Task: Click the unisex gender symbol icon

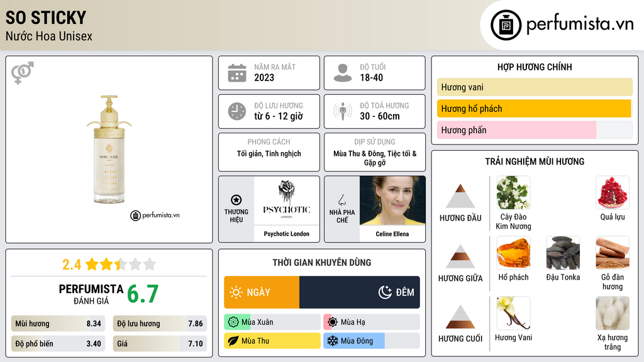Action: pos(23,73)
